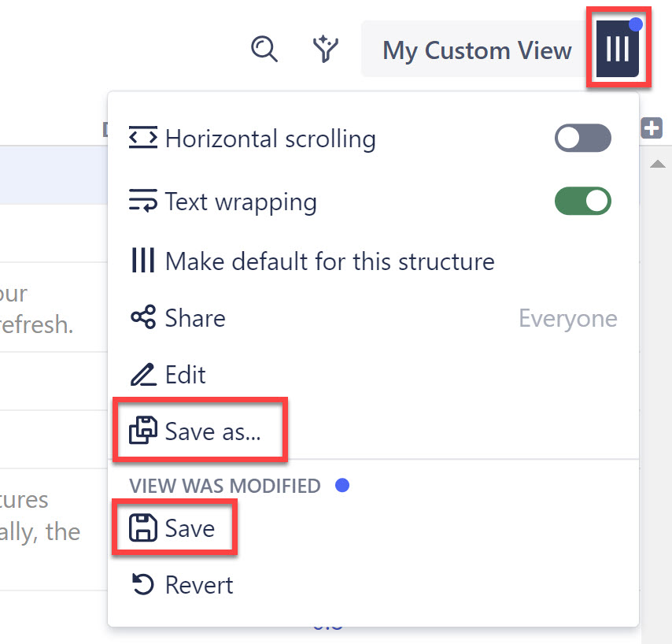
Task: Click the Share nodes icon
Action: [x=142, y=318]
